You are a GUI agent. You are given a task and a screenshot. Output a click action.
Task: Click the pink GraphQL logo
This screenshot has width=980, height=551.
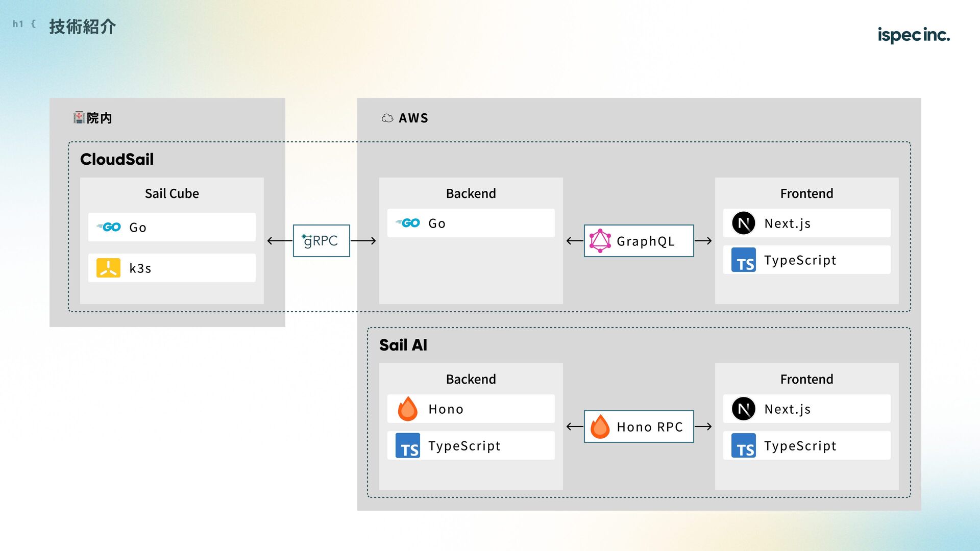coord(600,241)
